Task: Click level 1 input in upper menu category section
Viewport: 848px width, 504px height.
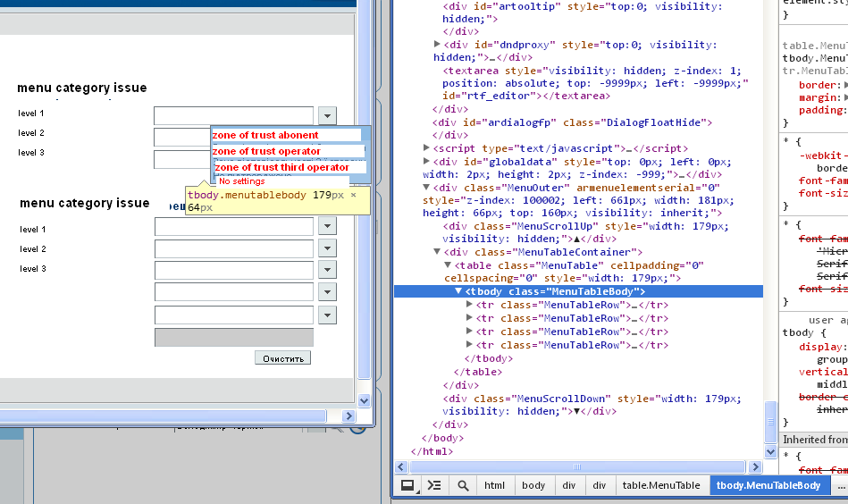Action: coord(233,115)
